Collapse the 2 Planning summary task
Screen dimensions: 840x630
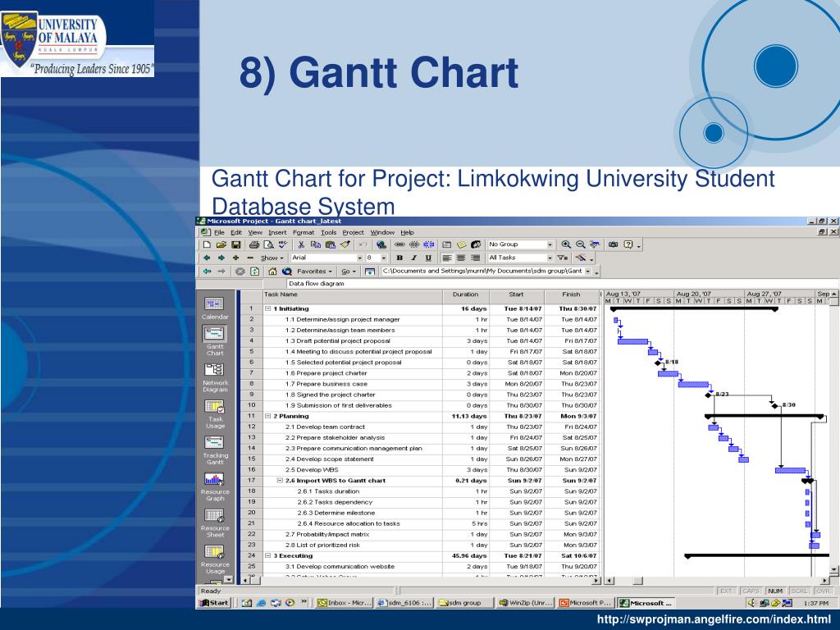coord(268,416)
